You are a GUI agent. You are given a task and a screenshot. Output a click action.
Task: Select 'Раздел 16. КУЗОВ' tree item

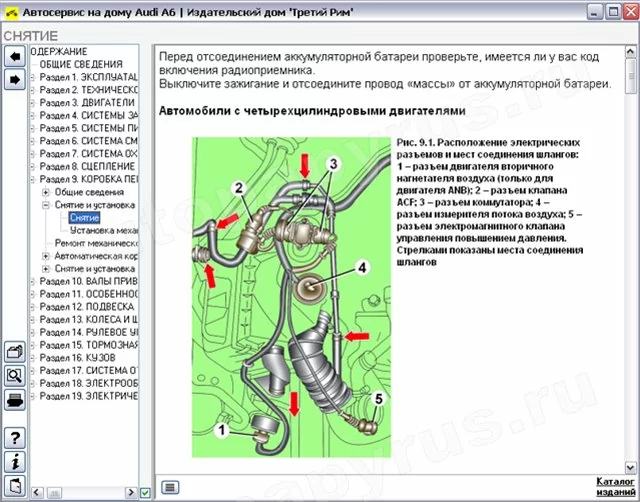coord(77,358)
